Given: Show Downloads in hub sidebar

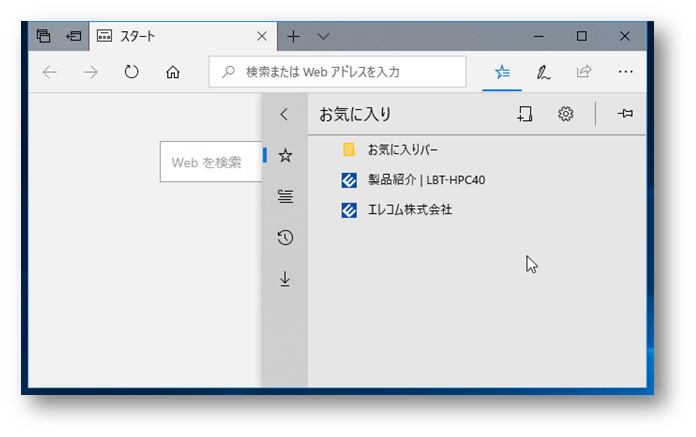Looking at the screenshot, I should tap(285, 279).
